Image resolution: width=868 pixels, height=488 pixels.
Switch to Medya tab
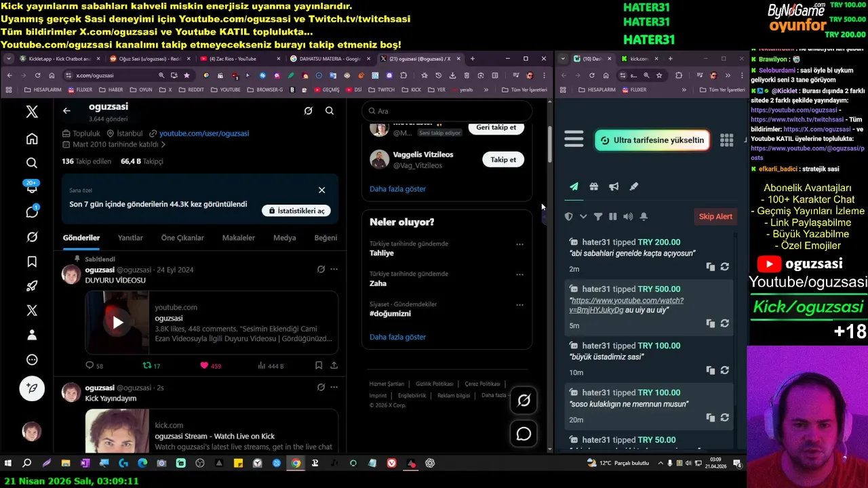coord(284,238)
